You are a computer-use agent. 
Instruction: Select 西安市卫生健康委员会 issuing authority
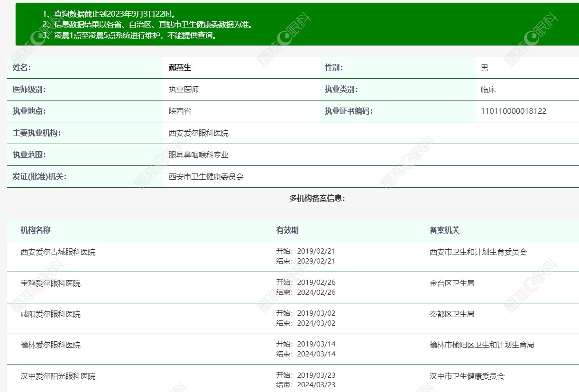[x=206, y=177]
